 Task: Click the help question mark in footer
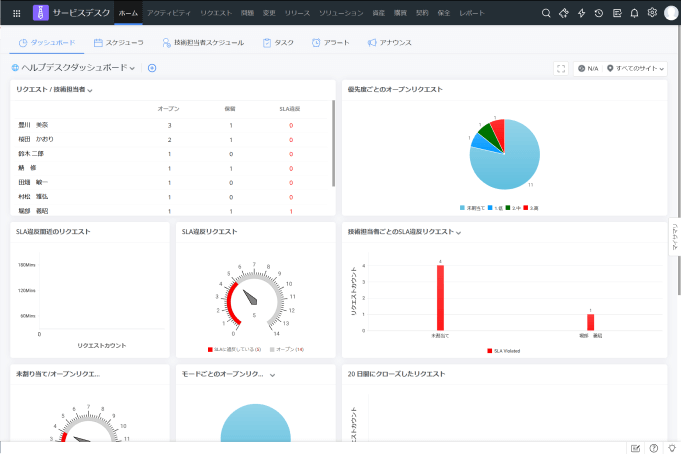[653, 448]
